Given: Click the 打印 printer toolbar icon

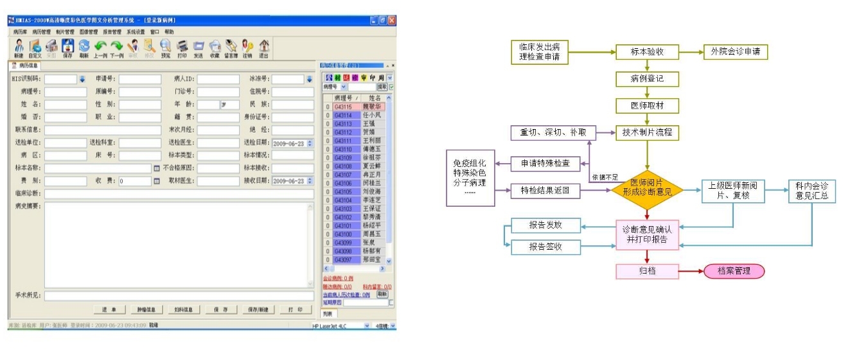Looking at the screenshot, I should 182,47.
